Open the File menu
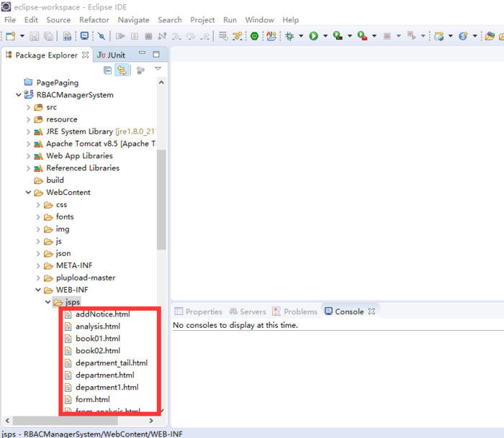The width and height of the screenshot is (504, 438). coord(10,20)
